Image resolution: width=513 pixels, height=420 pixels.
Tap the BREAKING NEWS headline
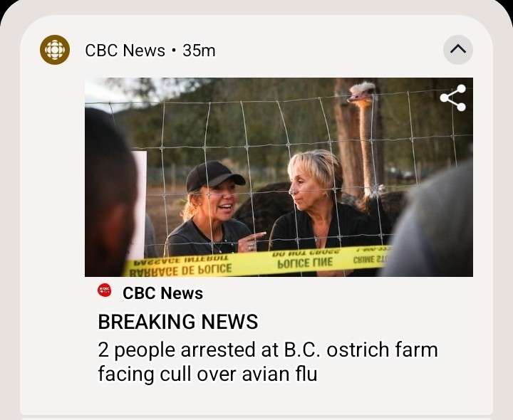(177, 322)
